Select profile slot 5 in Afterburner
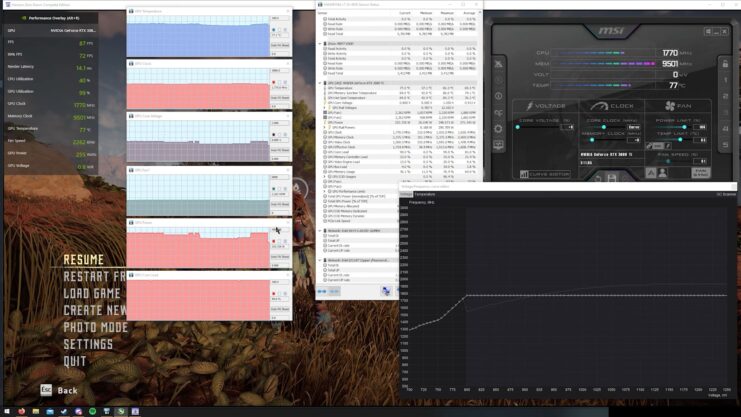The width and height of the screenshot is (741, 417). 725,145
